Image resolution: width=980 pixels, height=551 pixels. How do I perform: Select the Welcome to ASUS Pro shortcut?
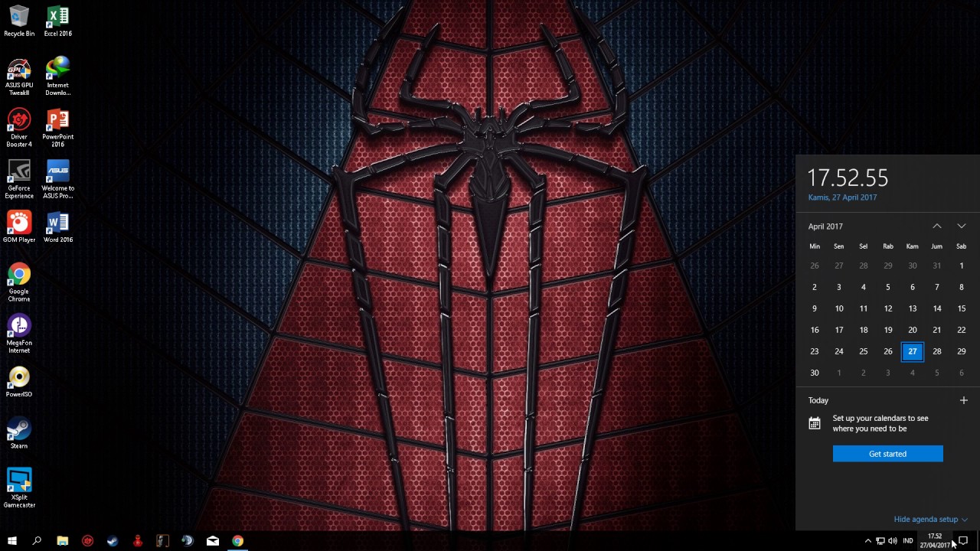[x=58, y=179]
